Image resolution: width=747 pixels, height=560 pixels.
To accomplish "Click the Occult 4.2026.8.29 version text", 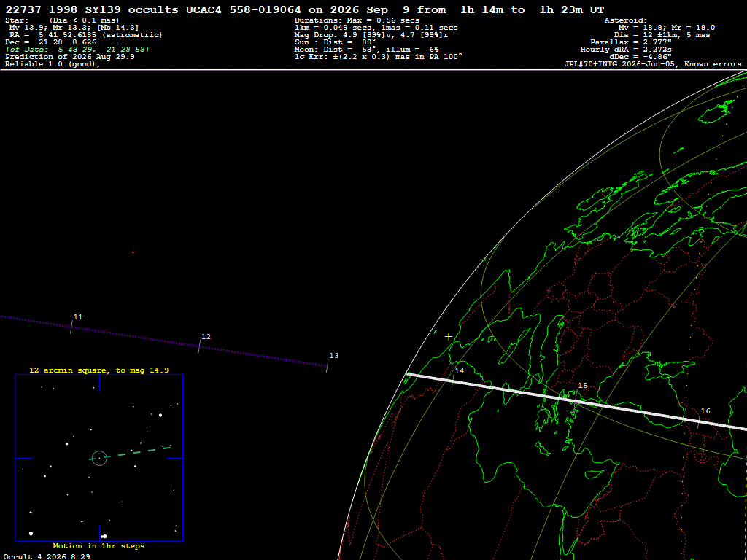I will point(47,556).
